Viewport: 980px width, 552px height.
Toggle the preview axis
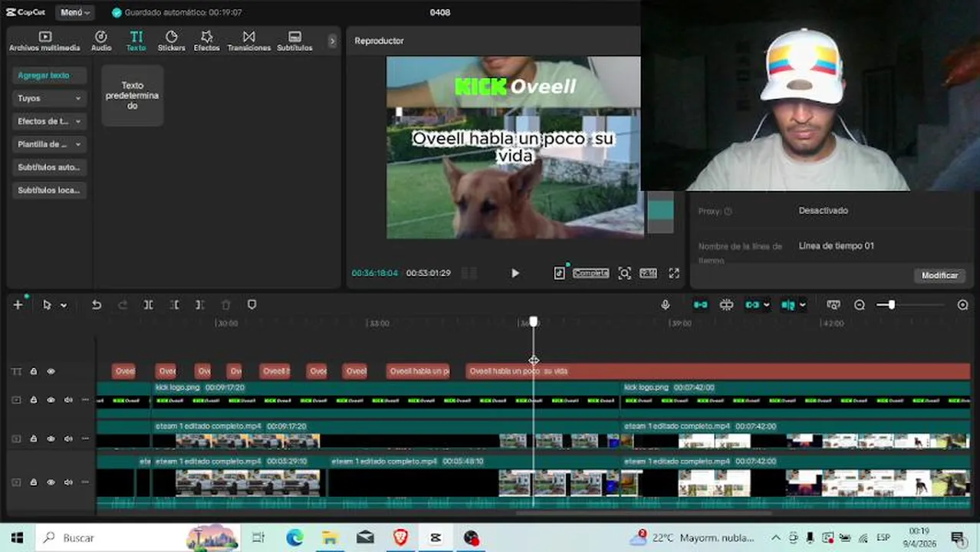pos(788,305)
